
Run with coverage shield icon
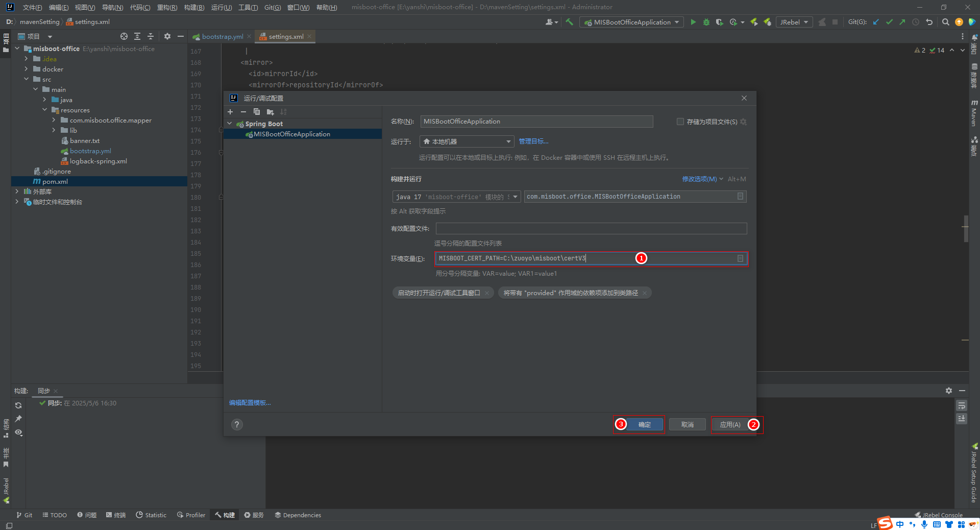point(719,22)
